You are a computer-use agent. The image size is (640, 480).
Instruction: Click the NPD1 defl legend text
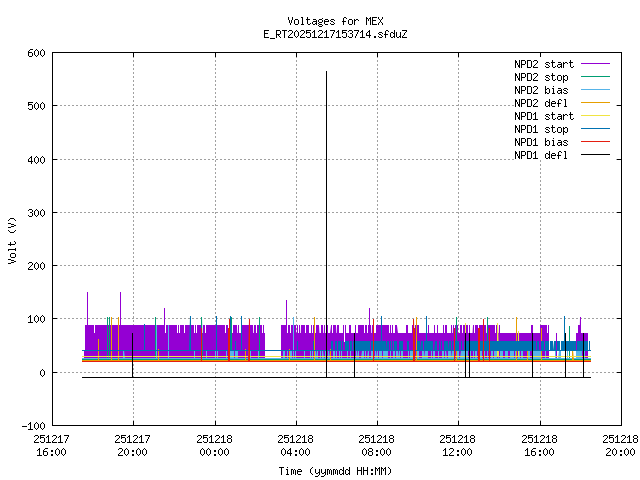click(541, 155)
